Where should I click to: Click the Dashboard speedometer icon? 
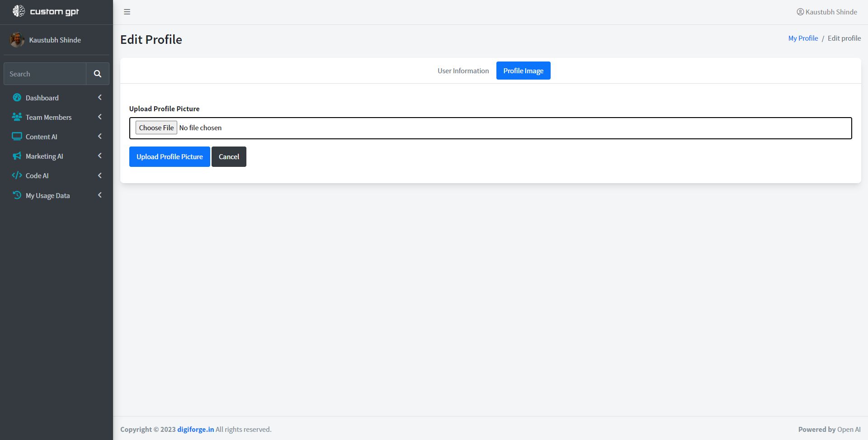17,97
